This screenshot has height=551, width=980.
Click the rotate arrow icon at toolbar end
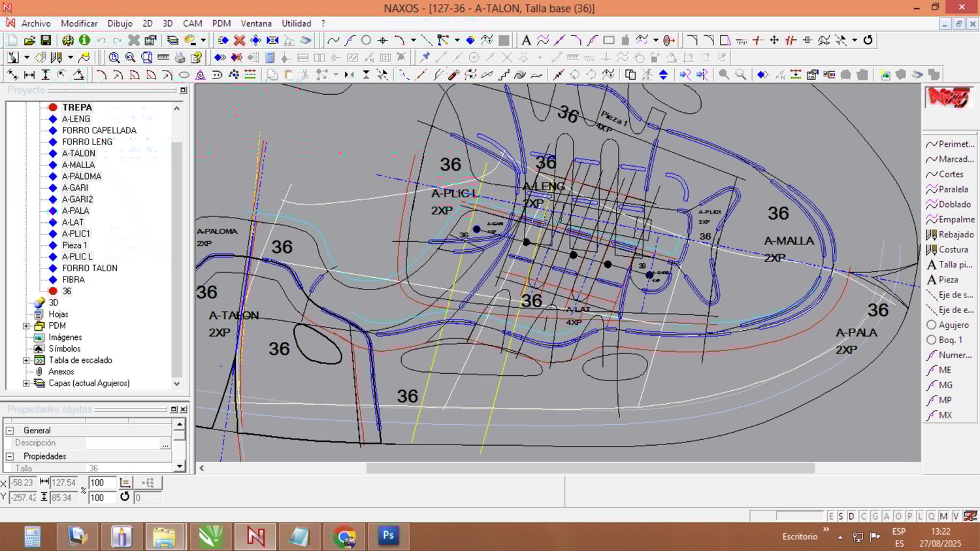tap(868, 41)
